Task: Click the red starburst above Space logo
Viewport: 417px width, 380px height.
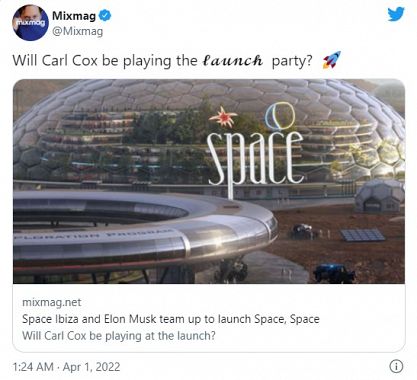Action: (223, 117)
